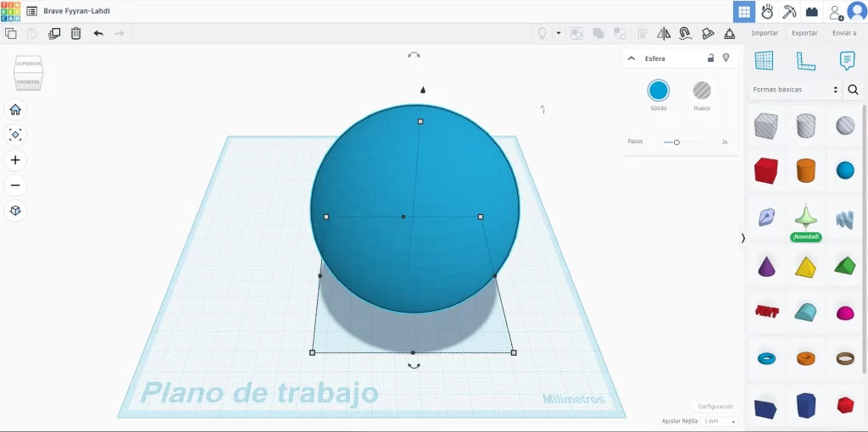Click the Group shapes icon
The image size is (868, 432).
point(576,34)
